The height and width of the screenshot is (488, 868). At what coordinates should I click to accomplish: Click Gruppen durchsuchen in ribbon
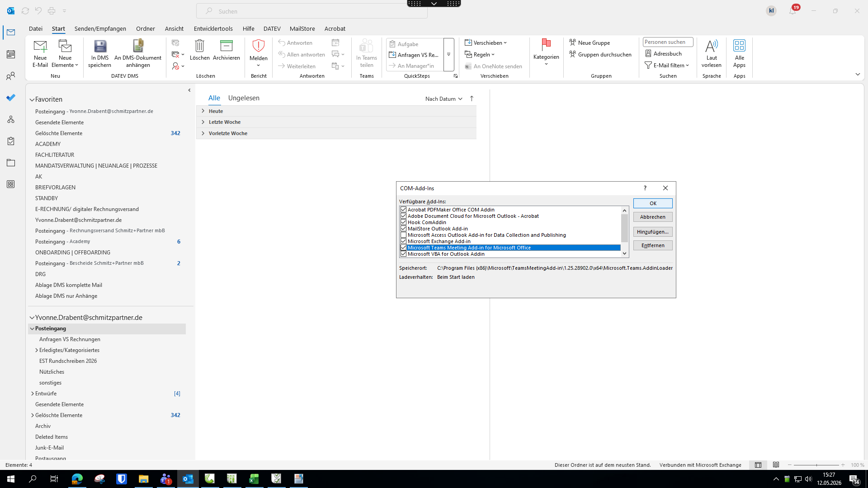point(600,54)
